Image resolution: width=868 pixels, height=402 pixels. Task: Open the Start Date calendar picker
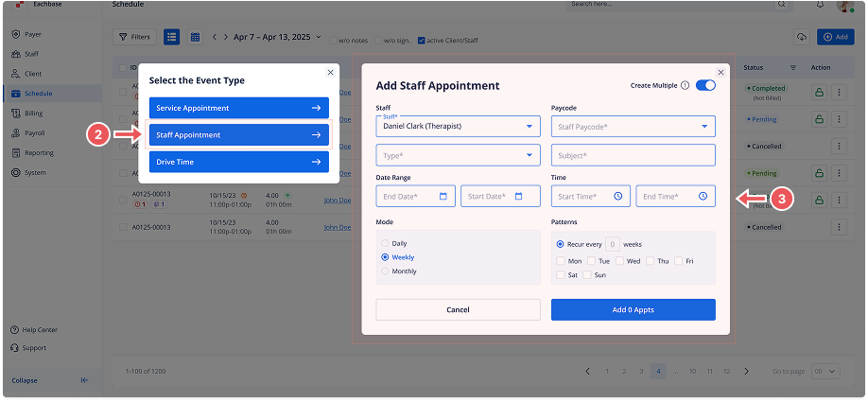(519, 196)
